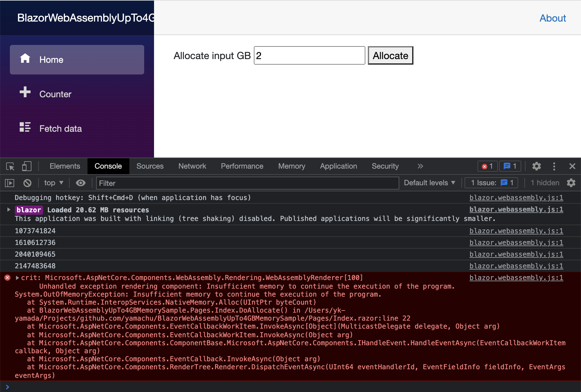Click the Counter plus icon in sidebar
Screen dimensions: 581x392
(x=25, y=92)
